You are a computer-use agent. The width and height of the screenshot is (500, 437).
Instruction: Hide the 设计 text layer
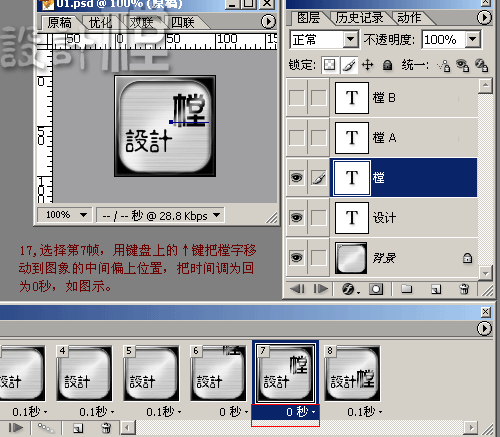click(x=296, y=218)
